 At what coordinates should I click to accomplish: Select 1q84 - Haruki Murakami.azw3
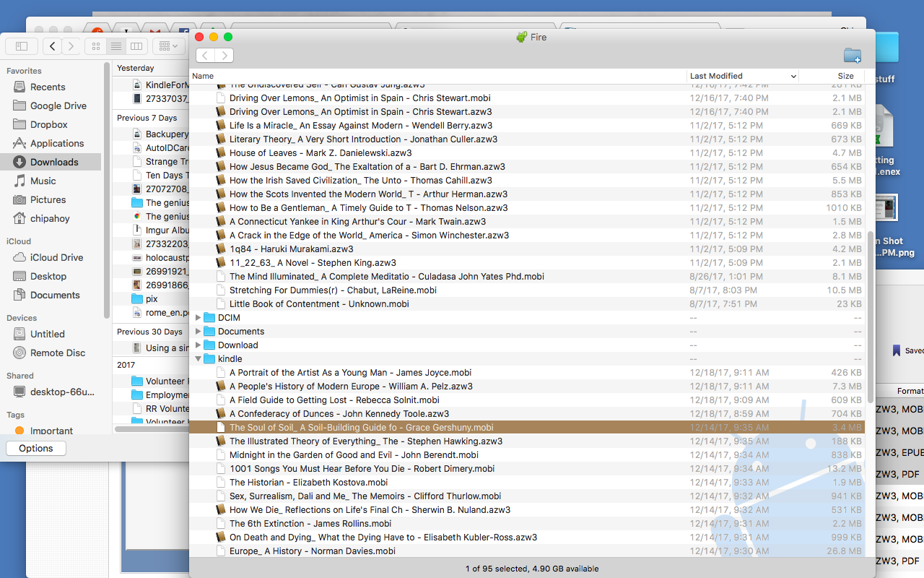pyautogui.click(x=292, y=249)
